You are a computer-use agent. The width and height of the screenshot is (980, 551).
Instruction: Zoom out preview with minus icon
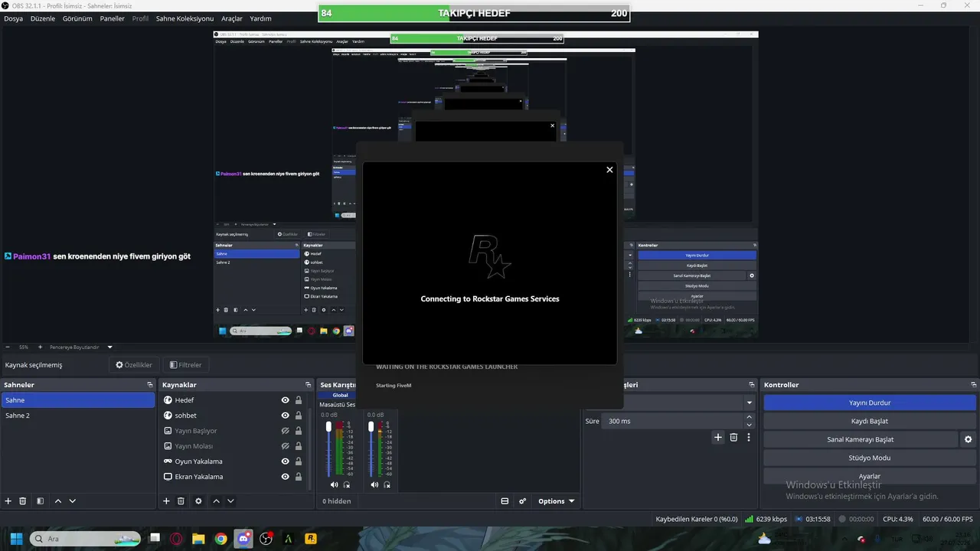(x=7, y=347)
